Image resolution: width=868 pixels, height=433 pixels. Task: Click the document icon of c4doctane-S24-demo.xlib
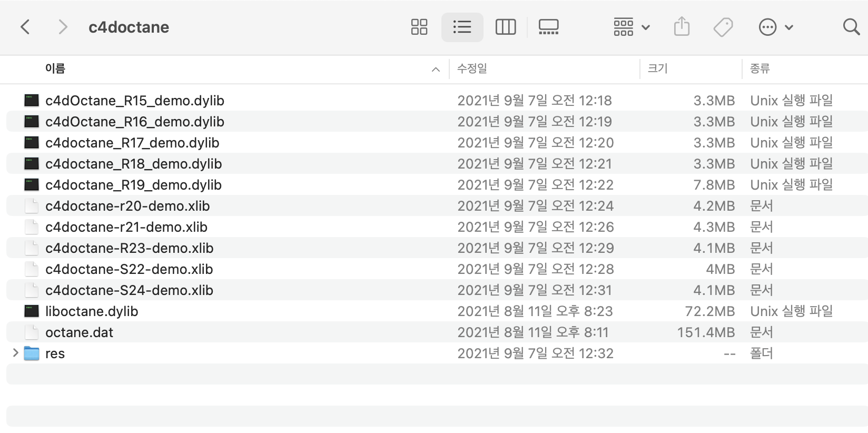(32, 290)
